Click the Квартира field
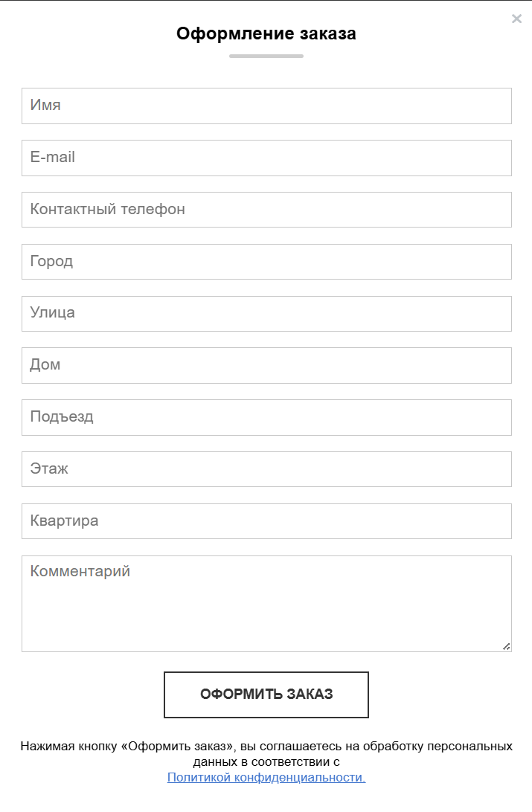Image resolution: width=532 pixels, height=812 pixels. 266,521
